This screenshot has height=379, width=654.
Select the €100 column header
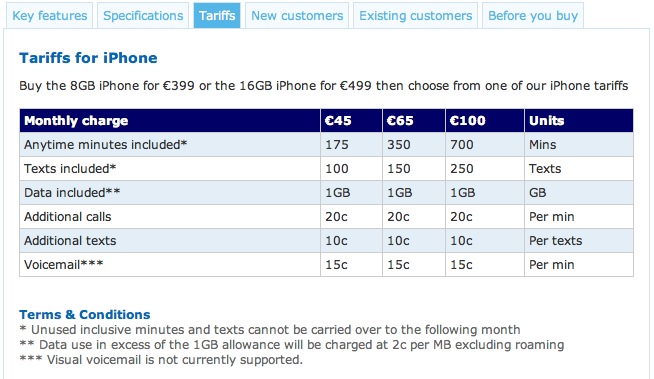[x=485, y=121]
